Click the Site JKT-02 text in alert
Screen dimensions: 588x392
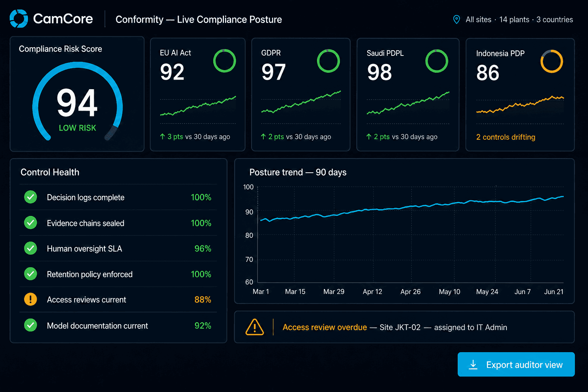(x=400, y=327)
